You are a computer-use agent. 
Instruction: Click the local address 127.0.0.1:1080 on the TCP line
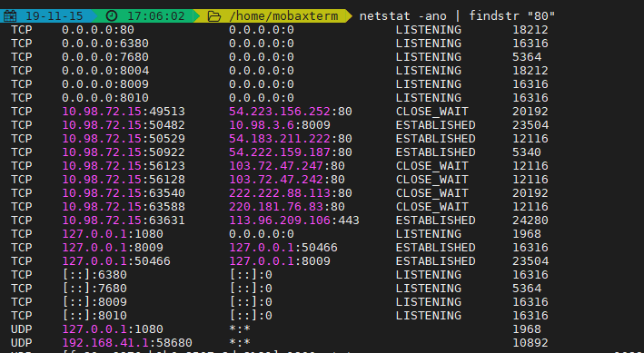tap(113, 233)
